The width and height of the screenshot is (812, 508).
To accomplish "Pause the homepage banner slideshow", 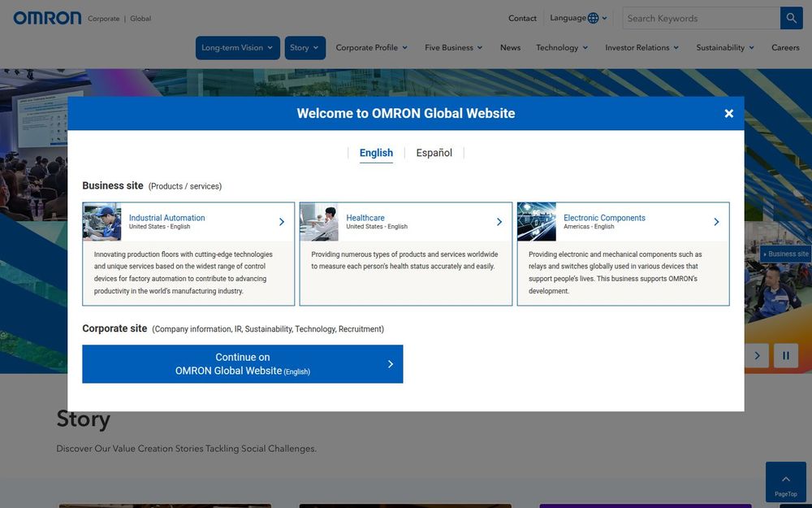I will 785,355.
